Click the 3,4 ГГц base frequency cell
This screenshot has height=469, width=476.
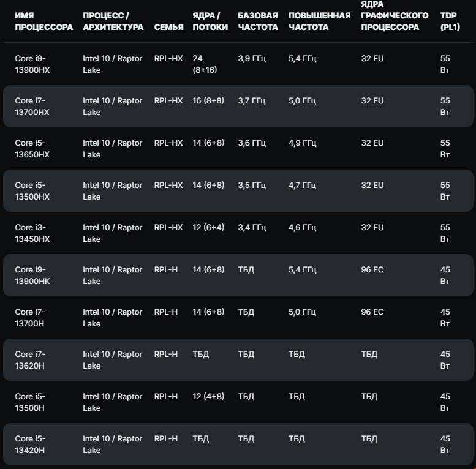click(252, 227)
